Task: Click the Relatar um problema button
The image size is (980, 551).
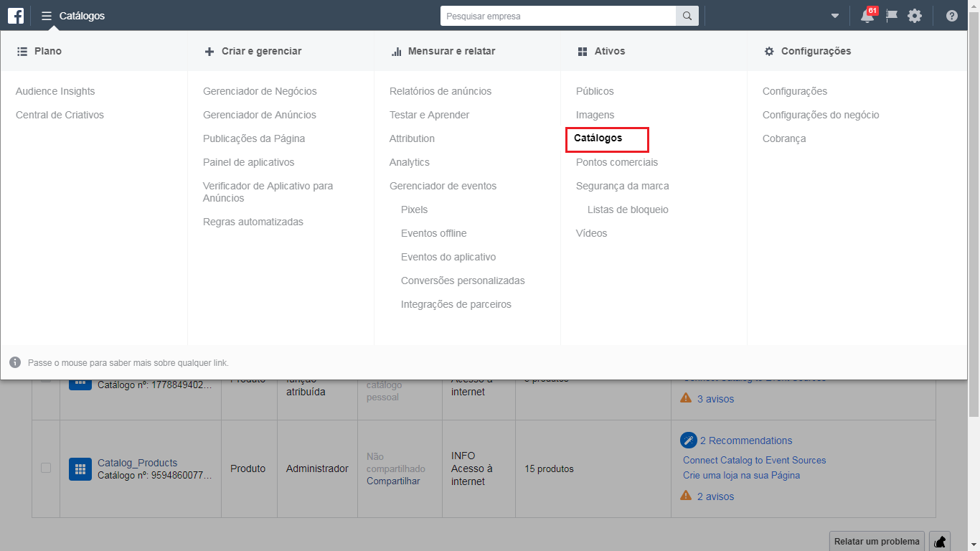Action: 877,542
